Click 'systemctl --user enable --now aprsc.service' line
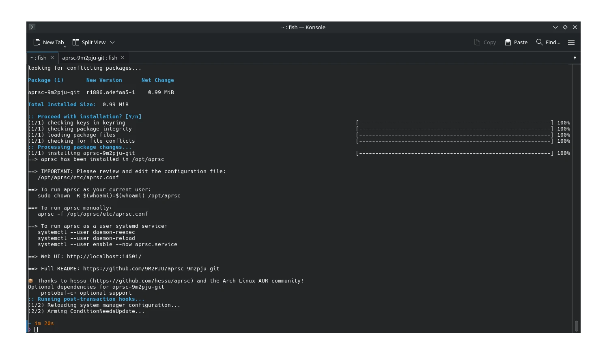 [108, 244]
